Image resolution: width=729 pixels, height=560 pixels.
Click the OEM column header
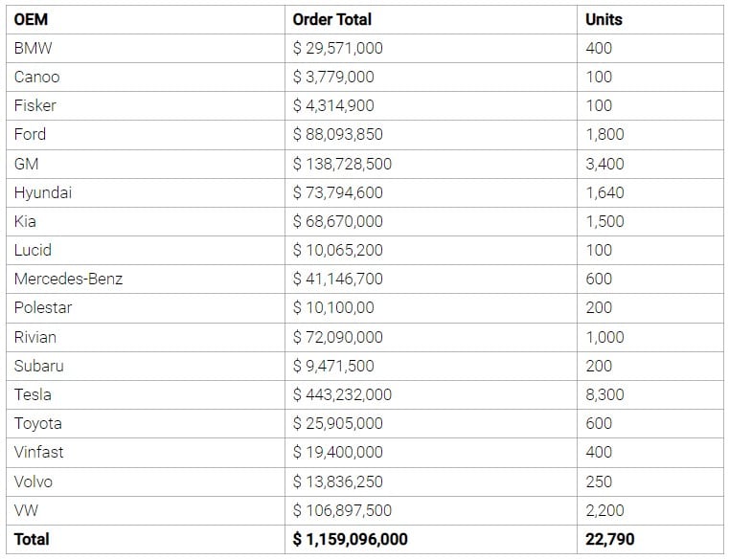[32, 19]
